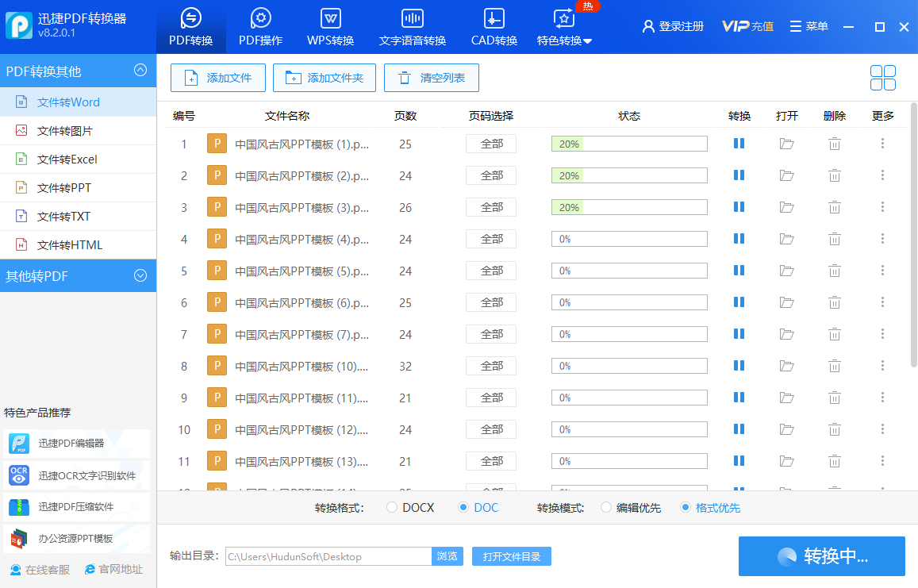The image size is (918, 588).
Task: Click the 转换中... button
Action: pos(822,556)
